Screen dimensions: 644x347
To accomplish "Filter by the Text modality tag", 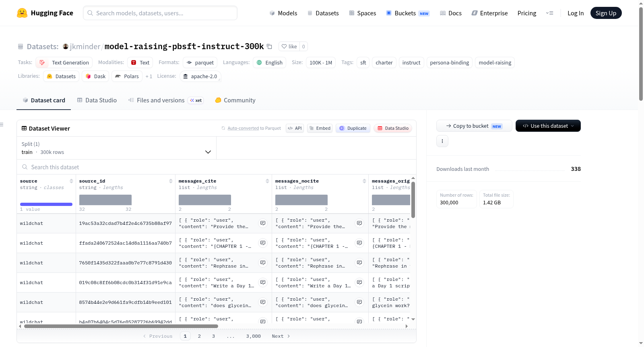I will tap(140, 62).
